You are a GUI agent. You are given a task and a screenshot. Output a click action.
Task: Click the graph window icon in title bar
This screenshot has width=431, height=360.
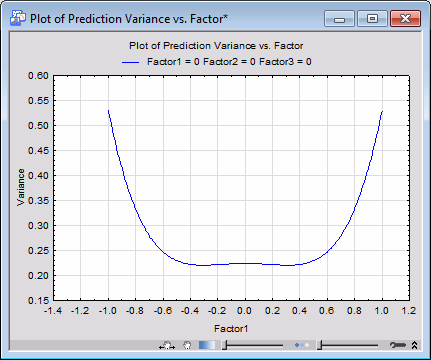pos(18,18)
